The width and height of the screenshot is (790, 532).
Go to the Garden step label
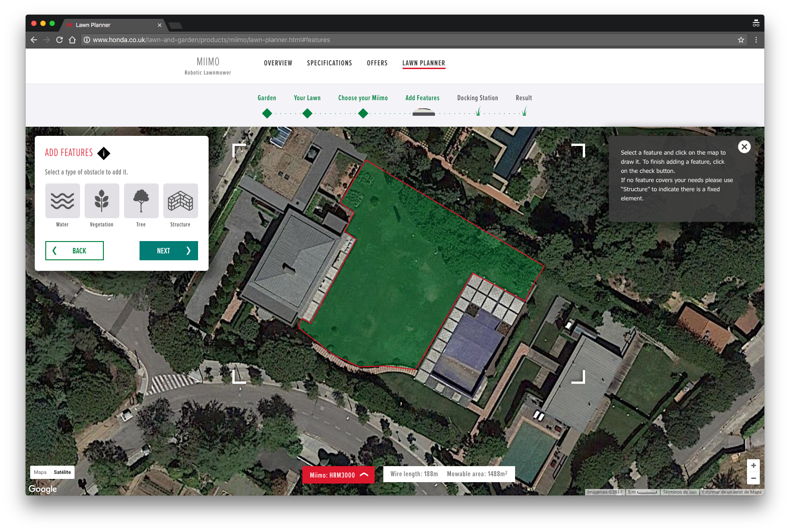pyautogui.click(x=267, y=98)
